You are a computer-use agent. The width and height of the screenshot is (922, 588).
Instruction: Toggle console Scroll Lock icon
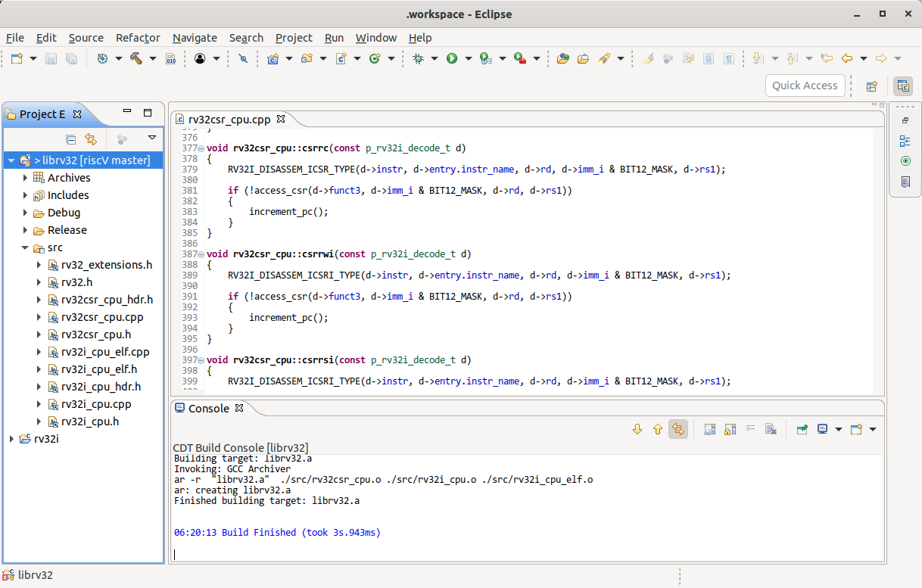point(730,429)
